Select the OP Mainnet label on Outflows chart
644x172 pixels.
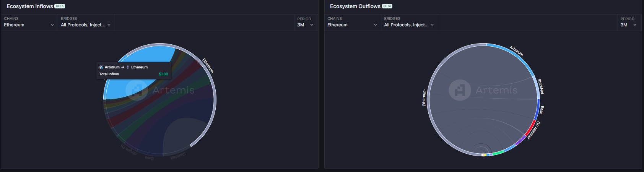point(533,130)
